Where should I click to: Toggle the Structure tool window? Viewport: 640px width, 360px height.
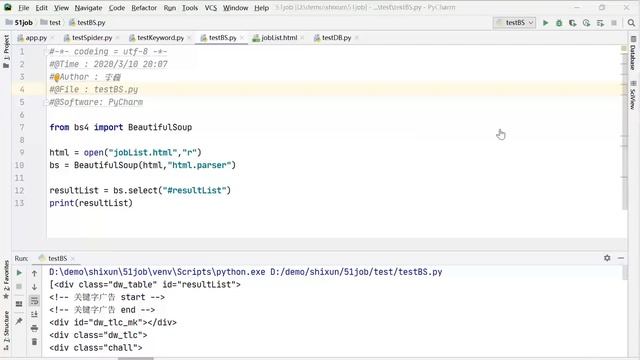pos(6,331)
